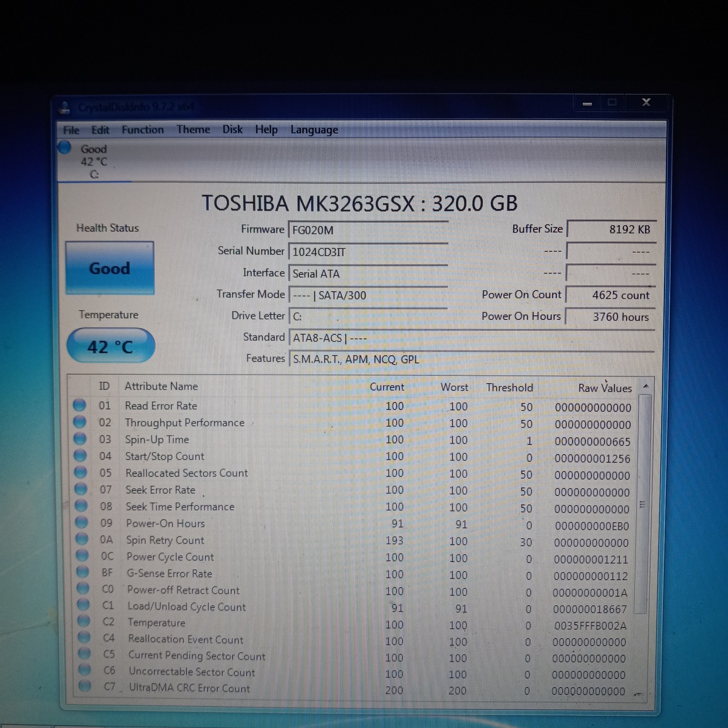This screenshot has width=728, height=728.
Task: Open the Help menu
Action: pos(266,130)
